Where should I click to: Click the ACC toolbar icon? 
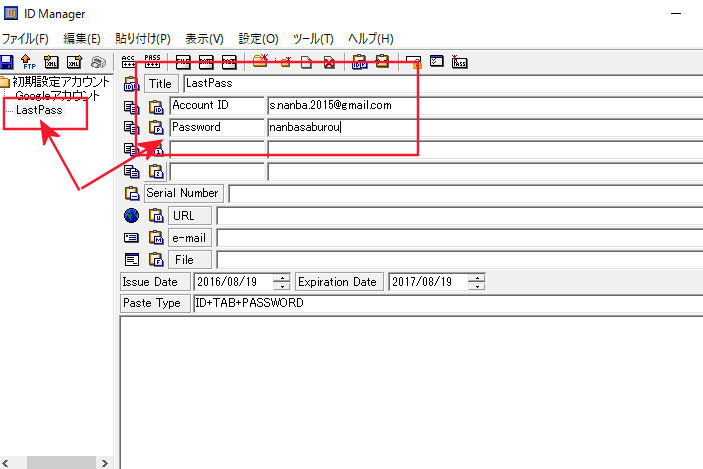click(x=128, y=61)
